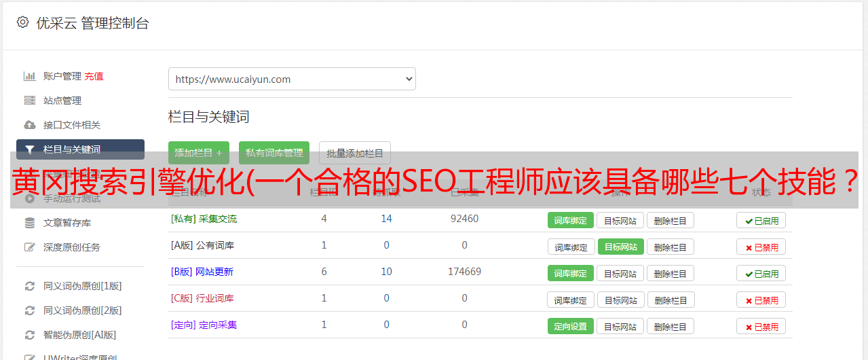Click 删除栏目 in the 公有词库 row
868x360 pixels.
670,247
